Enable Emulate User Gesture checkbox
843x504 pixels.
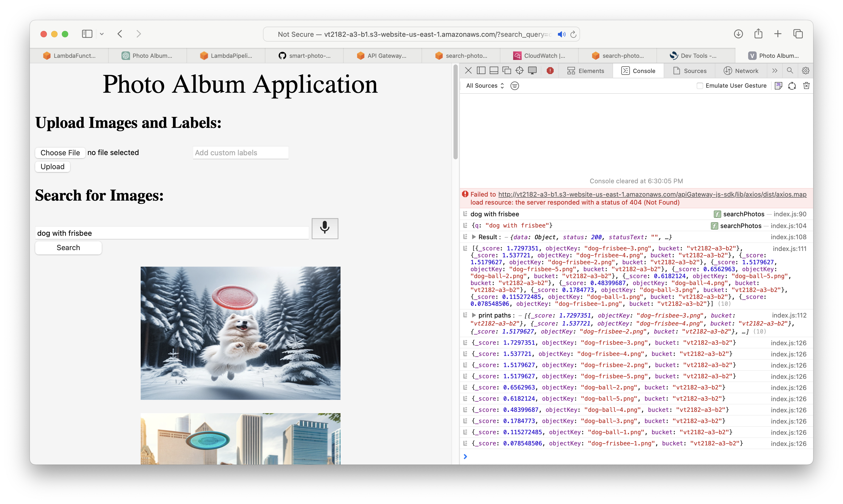coord(700,86)
